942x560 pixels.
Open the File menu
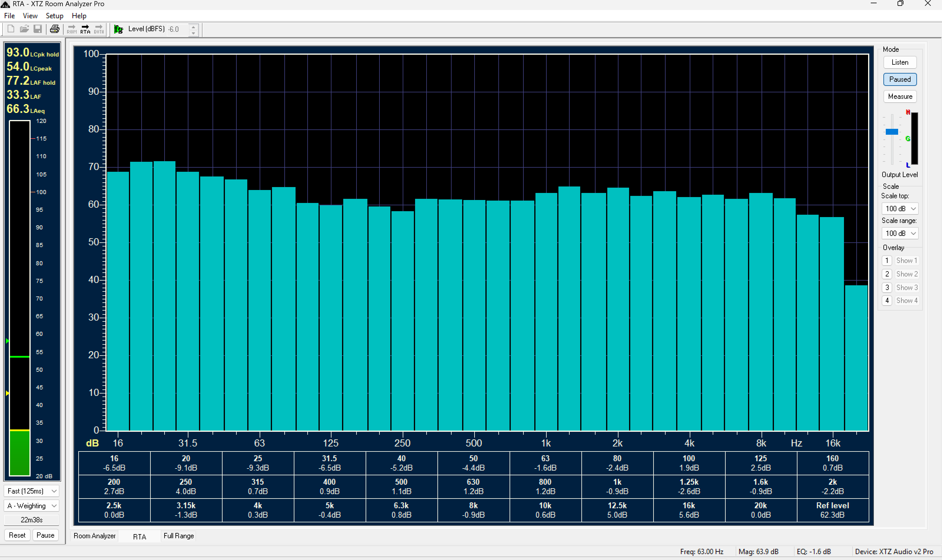pyautogui.click(x=9, y=16)
